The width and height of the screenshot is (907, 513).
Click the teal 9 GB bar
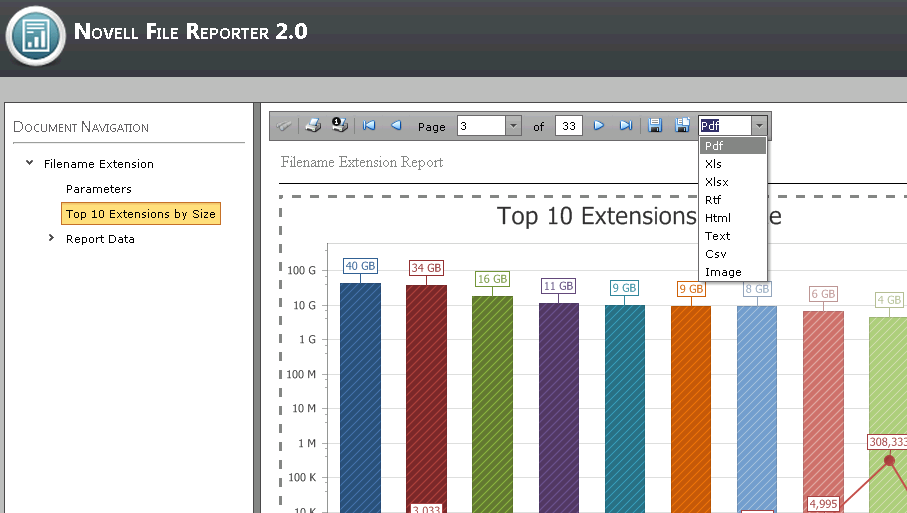pyautogui.click(x=625, y=409)
